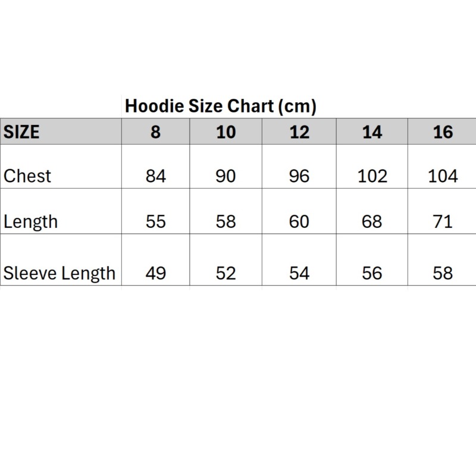Select the Chest value 102 cell
Screen dimensions: 476x476
coord(372,167)
